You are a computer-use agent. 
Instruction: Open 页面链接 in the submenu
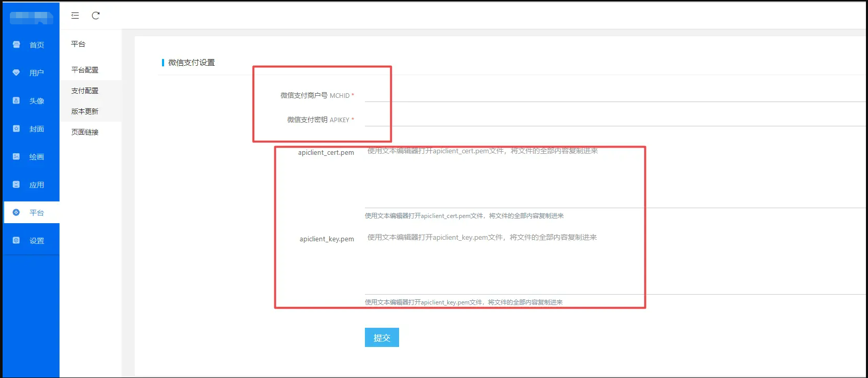(91, 132)
